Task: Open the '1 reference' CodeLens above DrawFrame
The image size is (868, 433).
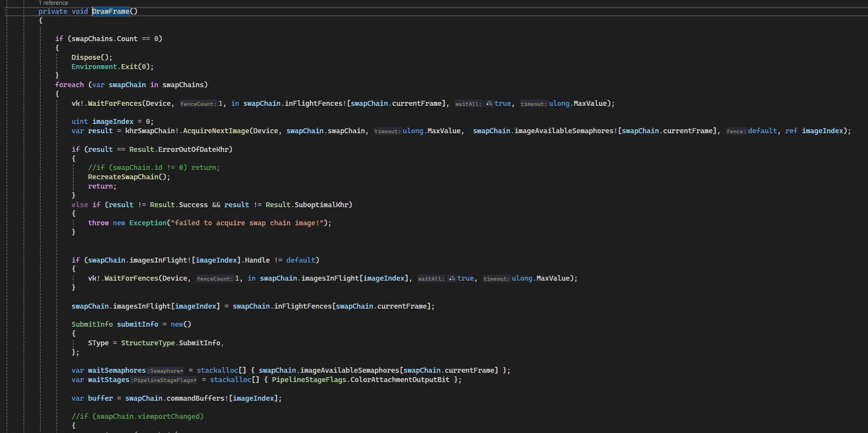Action: [53, 3]
